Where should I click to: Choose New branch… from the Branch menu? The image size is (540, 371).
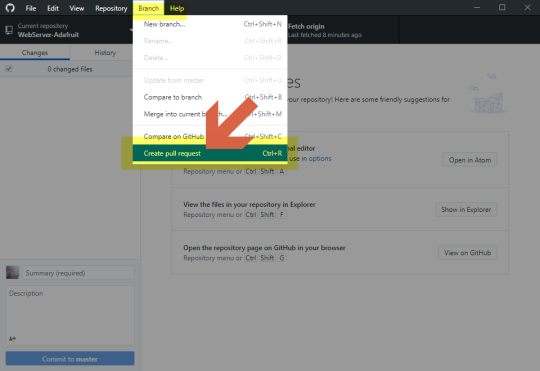click(210, 24)
